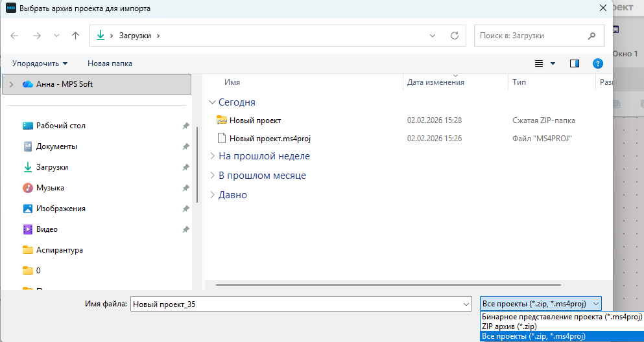Viewport: 644px width, 342px height.
Task: Choose Бинарное представление проекта (*.ms4proj) filter
Action: [562, 317]
